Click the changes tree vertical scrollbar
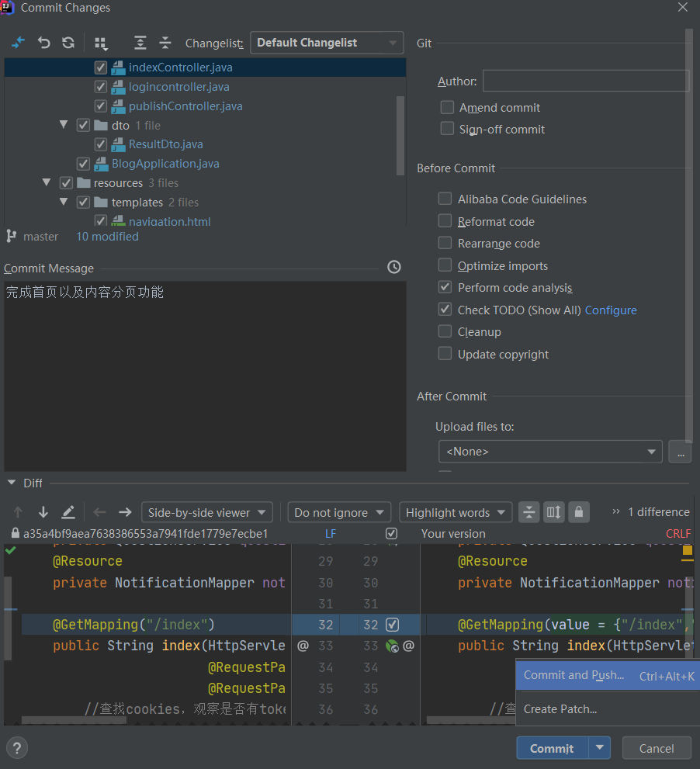700x769 pixels. [400, 135]
